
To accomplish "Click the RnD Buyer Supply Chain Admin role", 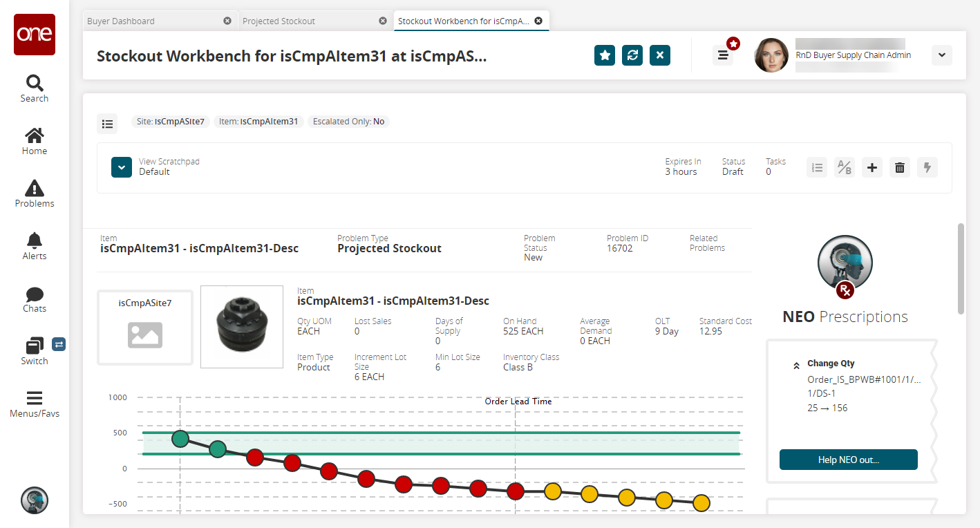I will click(x=853, y=55).
